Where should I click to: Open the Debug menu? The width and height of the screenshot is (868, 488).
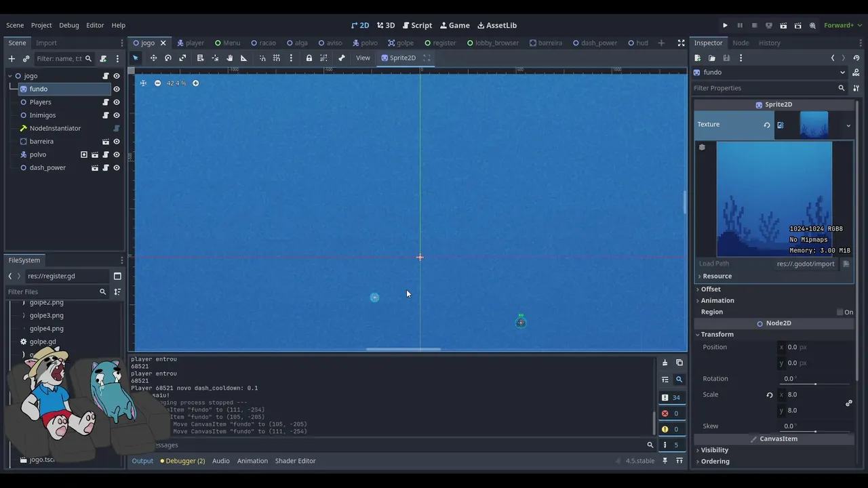(69, 25)
